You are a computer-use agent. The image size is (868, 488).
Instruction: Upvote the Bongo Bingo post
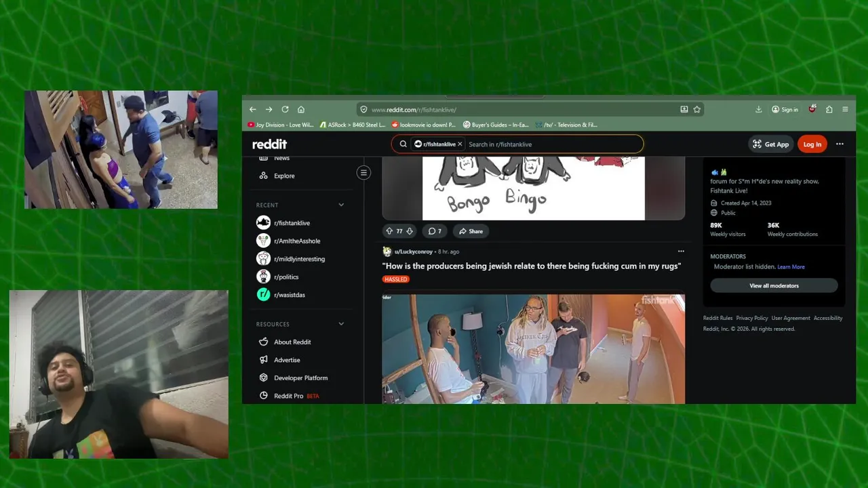click(389, 231)
